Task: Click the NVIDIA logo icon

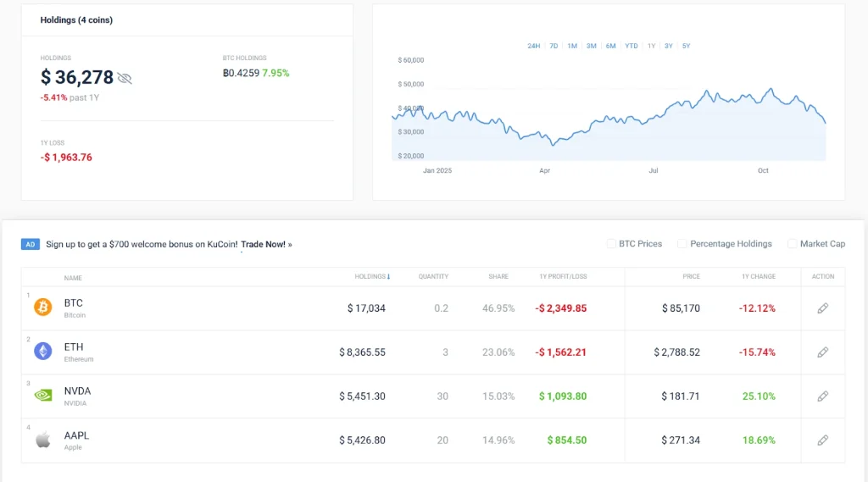Action: (42, 396)
